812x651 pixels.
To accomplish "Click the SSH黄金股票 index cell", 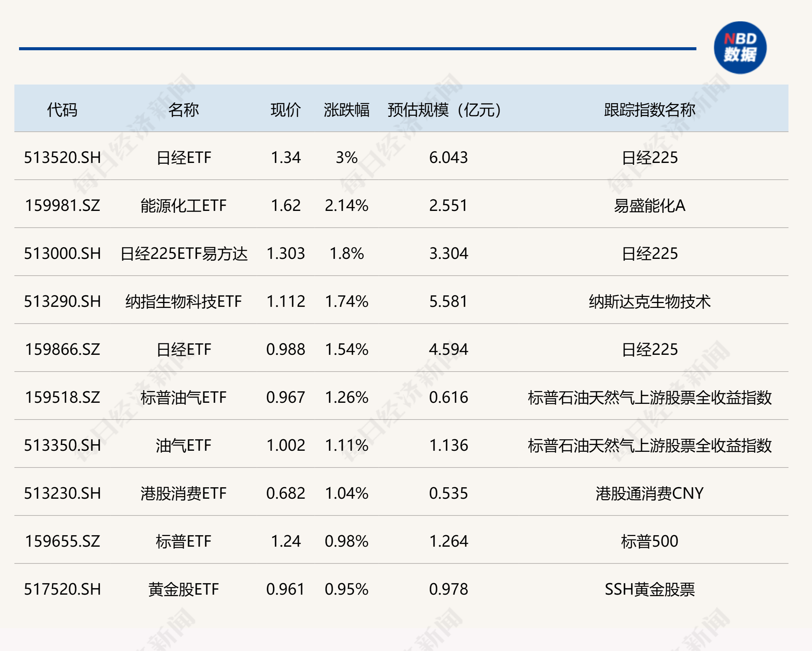I will click(x=649, y=589).
